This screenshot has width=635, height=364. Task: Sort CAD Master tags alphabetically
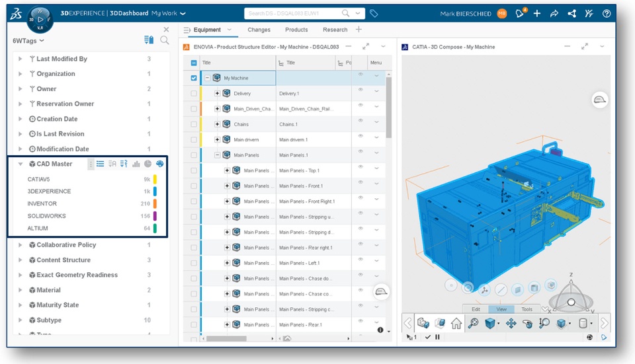coord(112,164)
